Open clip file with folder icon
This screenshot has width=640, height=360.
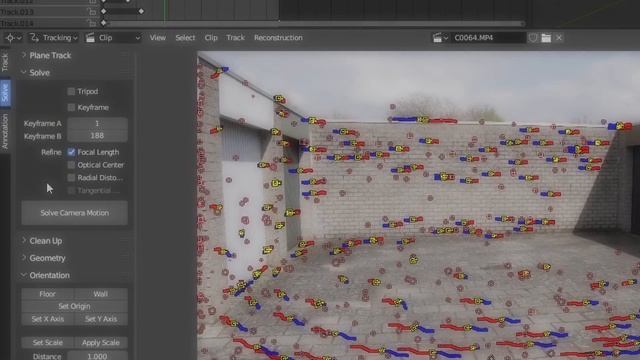coord(546,38)
